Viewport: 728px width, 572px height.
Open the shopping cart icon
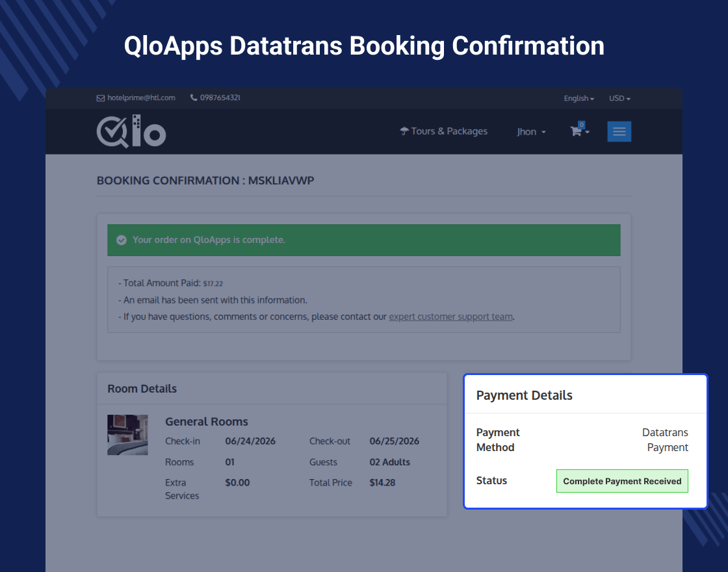[576, 131]
